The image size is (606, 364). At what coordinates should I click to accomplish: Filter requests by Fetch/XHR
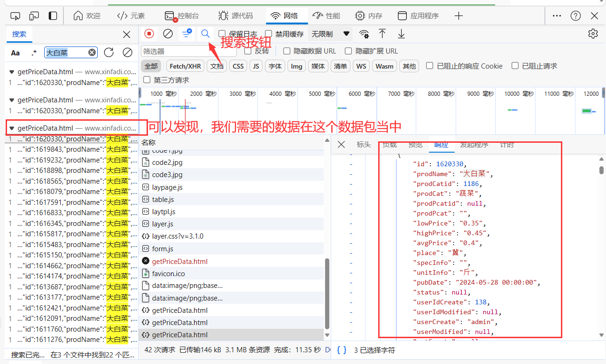(185, 66)
